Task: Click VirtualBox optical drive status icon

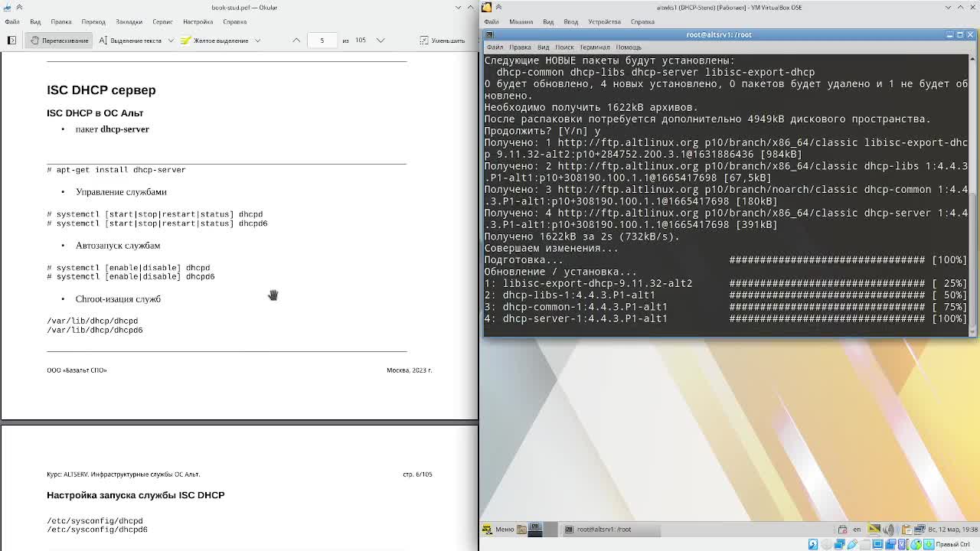Action: 826,544
